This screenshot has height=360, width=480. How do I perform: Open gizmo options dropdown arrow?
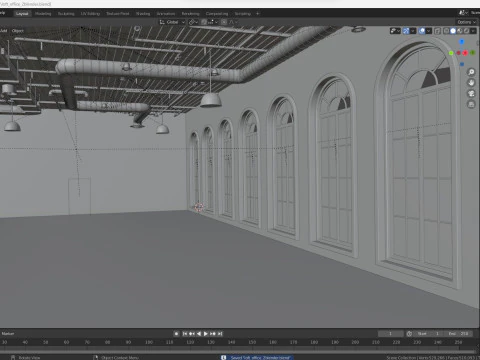click(413, 31)
